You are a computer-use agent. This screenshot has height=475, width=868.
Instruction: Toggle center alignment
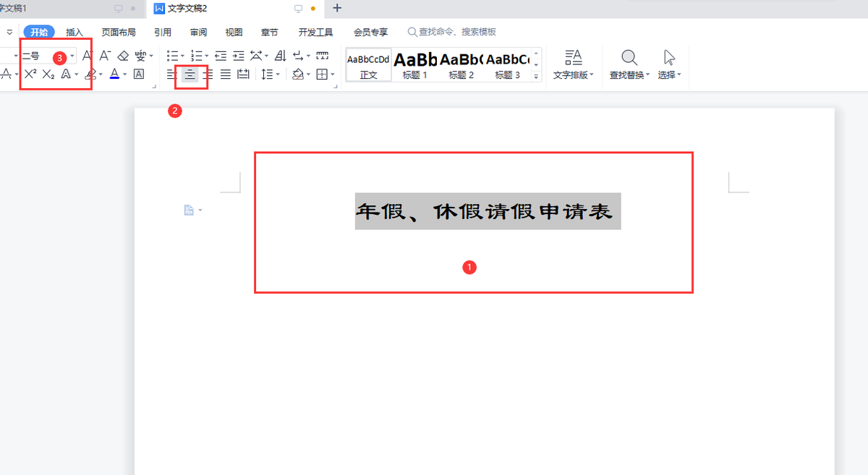point(190,74)
